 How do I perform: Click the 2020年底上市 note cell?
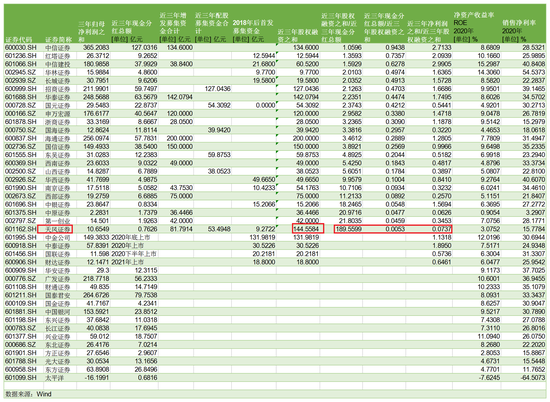point(131,237)
